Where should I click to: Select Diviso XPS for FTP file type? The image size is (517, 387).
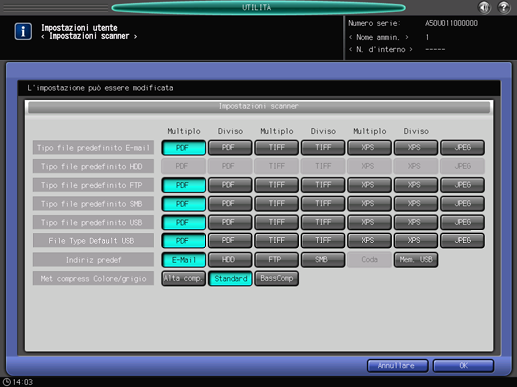click(x=416, y=185)
